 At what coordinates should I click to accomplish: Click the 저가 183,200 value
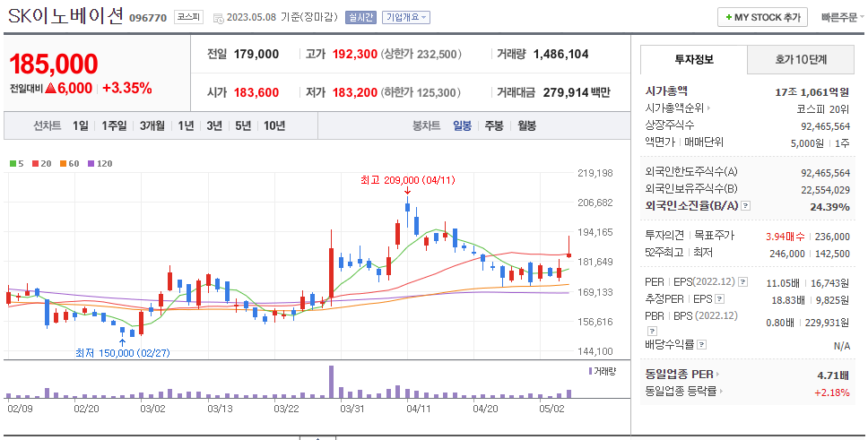tap(355, 92)
